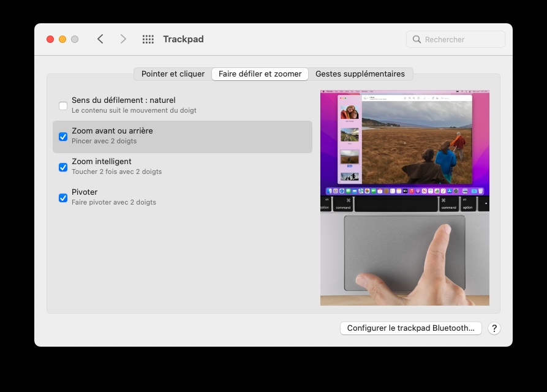Enable the Sens du défilement naturel checkbox
This screenshot has height=392, width=547.
click(63, 105)
